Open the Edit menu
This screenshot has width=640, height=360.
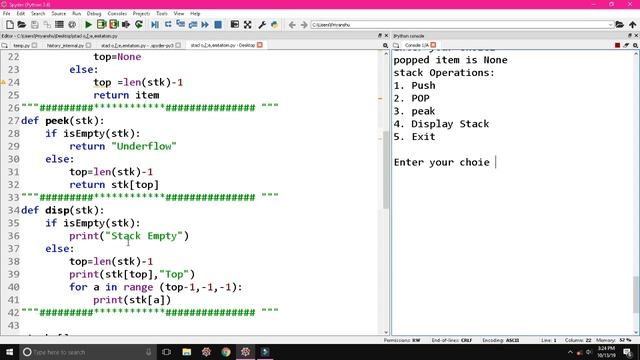pos(20,13)
